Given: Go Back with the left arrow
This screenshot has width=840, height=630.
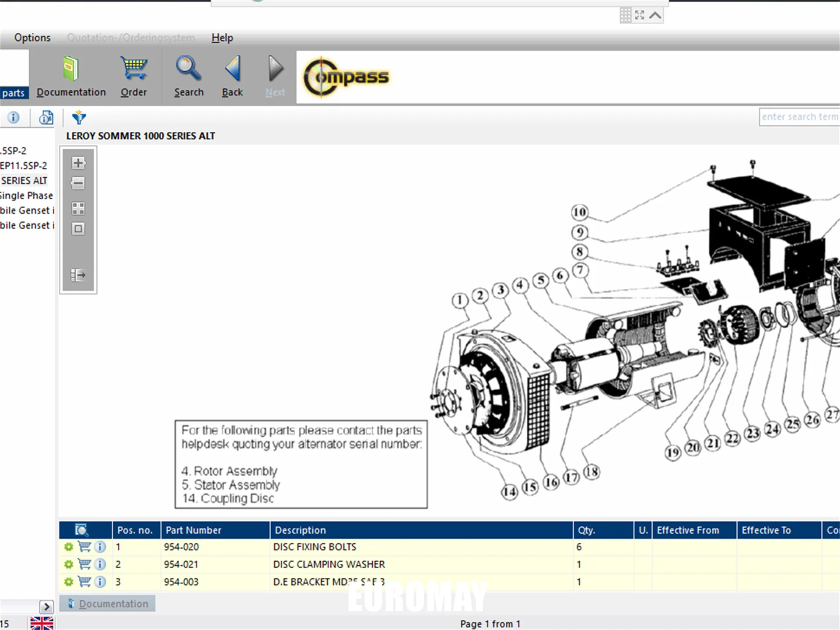Looking at the screenshot, I should pos(232,68).
